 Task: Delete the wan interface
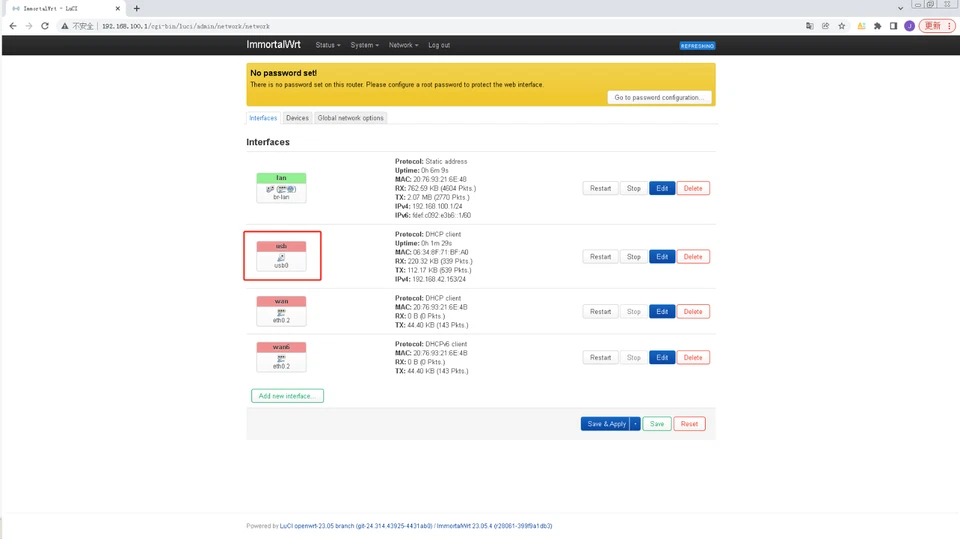click(x=693, y=312)
